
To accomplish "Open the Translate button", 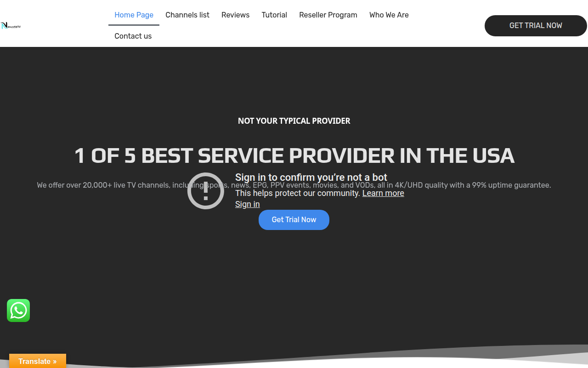I will (x=38, y=361).
